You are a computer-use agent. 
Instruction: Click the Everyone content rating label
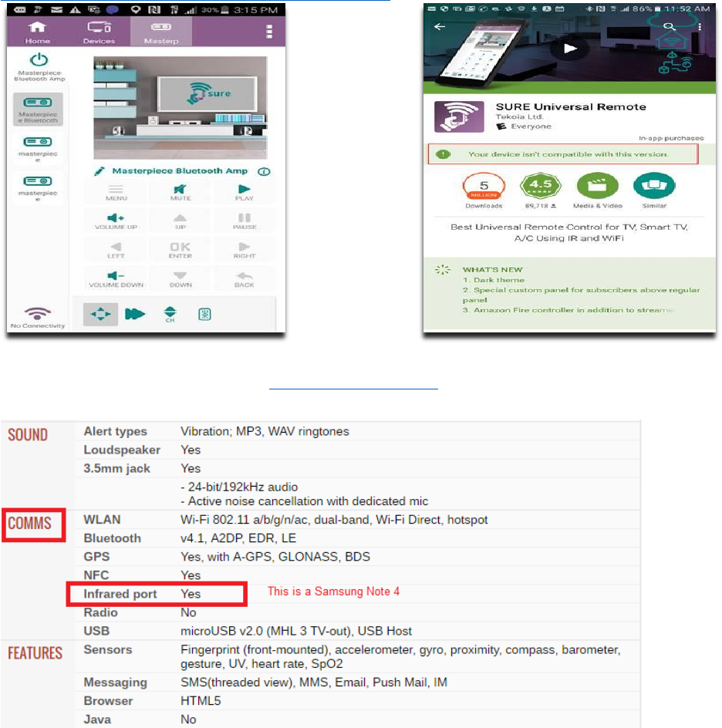pos(531,126)
